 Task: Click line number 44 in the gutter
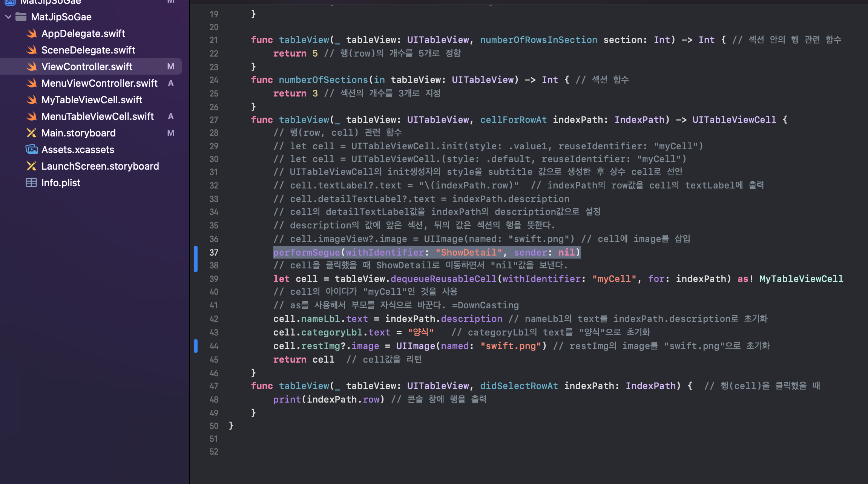214,346
